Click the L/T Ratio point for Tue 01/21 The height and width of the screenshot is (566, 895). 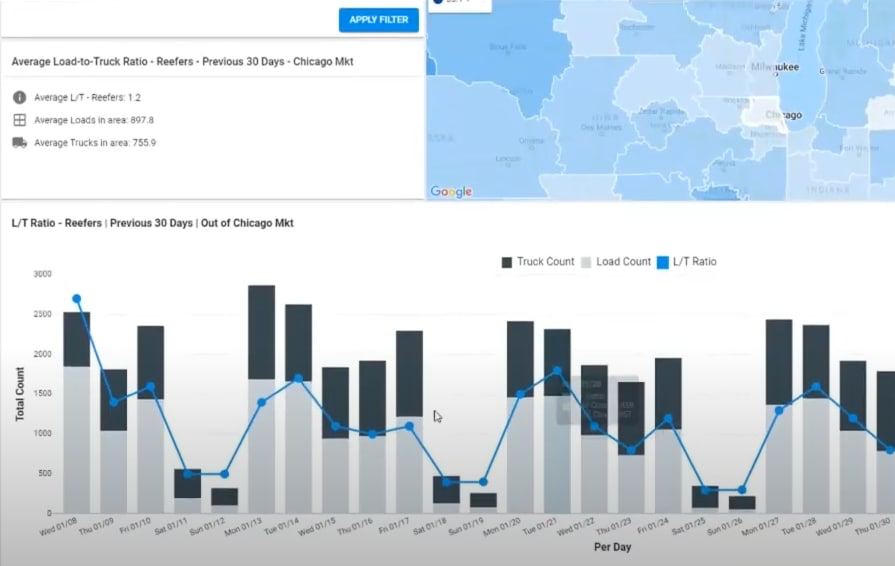point(557,371)
